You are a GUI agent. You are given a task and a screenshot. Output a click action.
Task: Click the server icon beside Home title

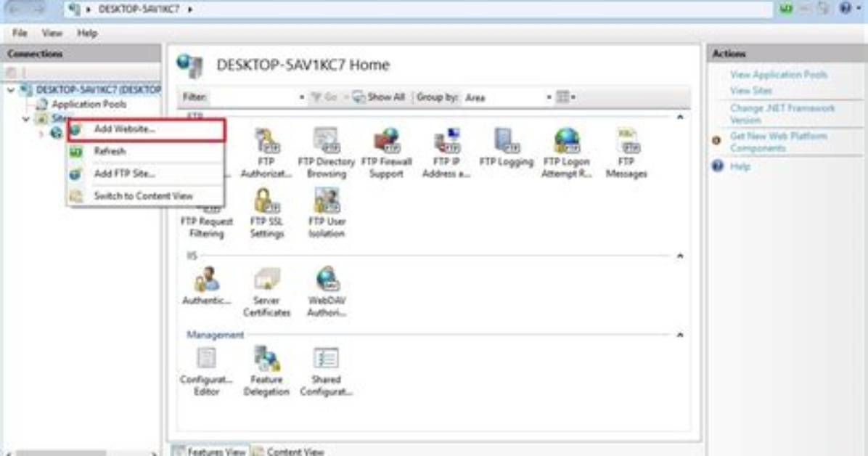click(190, 65)
